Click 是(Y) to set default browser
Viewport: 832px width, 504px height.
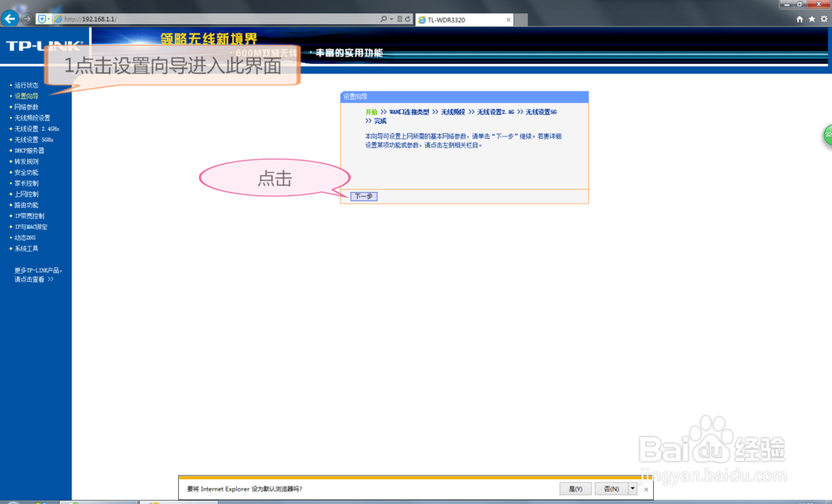(x=575, y=489)
